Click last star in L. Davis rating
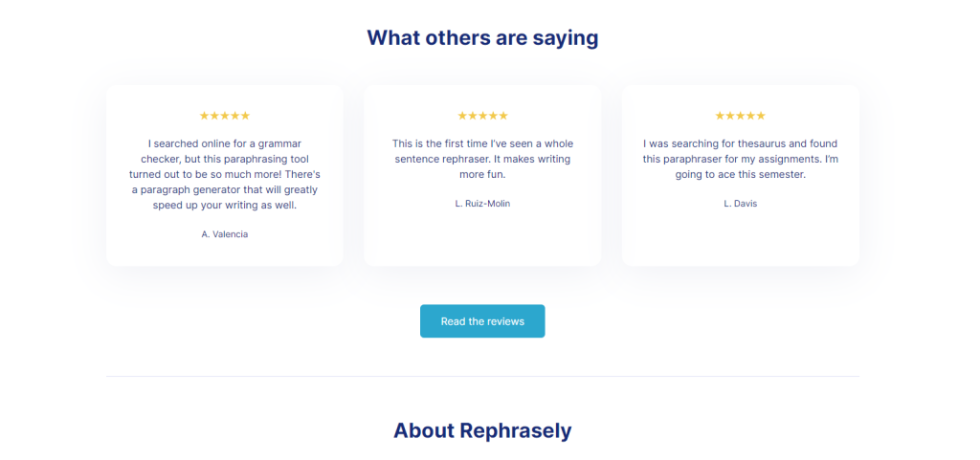 point(761,116)
